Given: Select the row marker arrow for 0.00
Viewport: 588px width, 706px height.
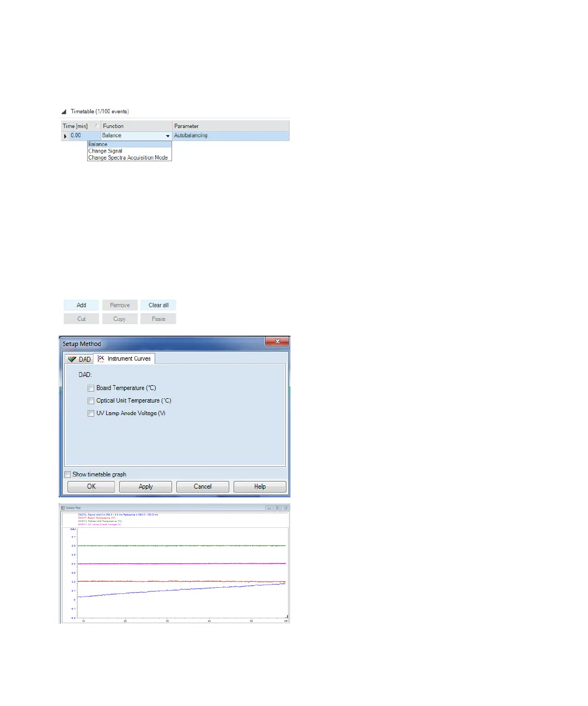Looking at the screenshot, I should (65, 136).
